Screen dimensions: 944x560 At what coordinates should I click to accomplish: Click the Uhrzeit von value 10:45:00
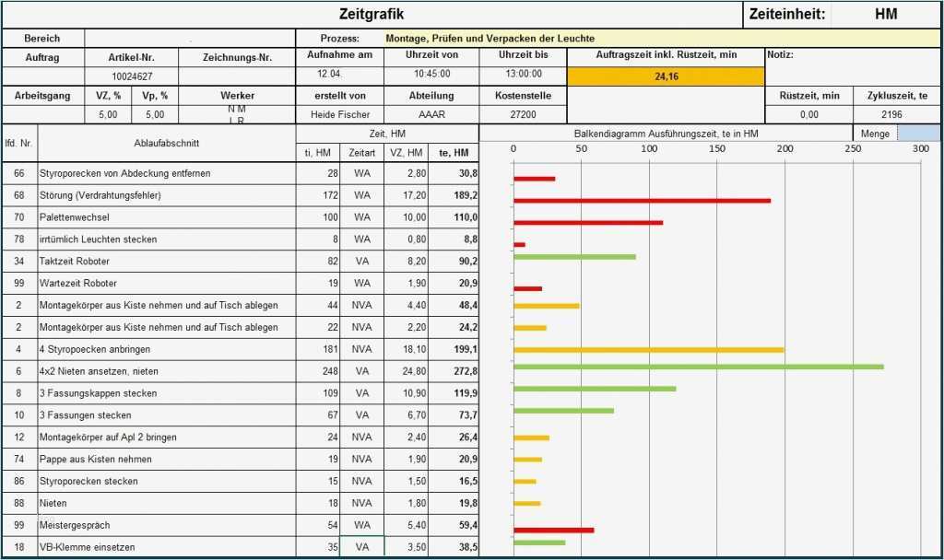click(433, 75)
